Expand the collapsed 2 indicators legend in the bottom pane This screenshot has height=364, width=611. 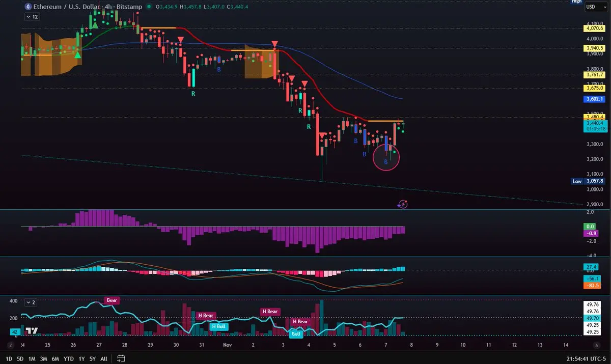[31, 302]
